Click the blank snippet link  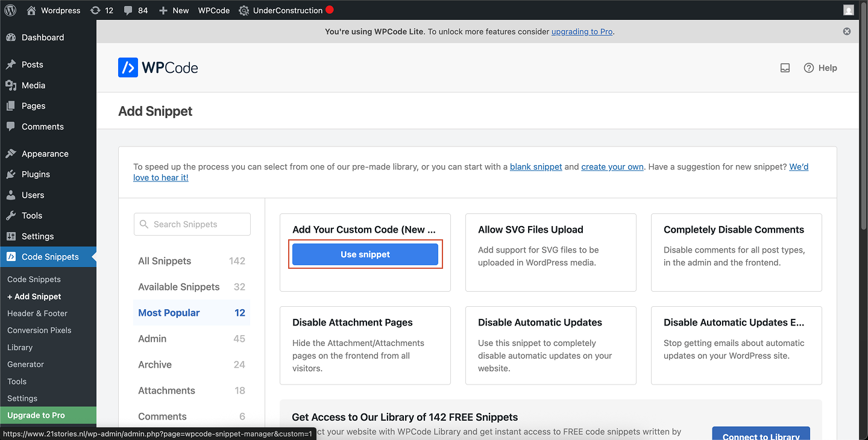tap(536, 166)
